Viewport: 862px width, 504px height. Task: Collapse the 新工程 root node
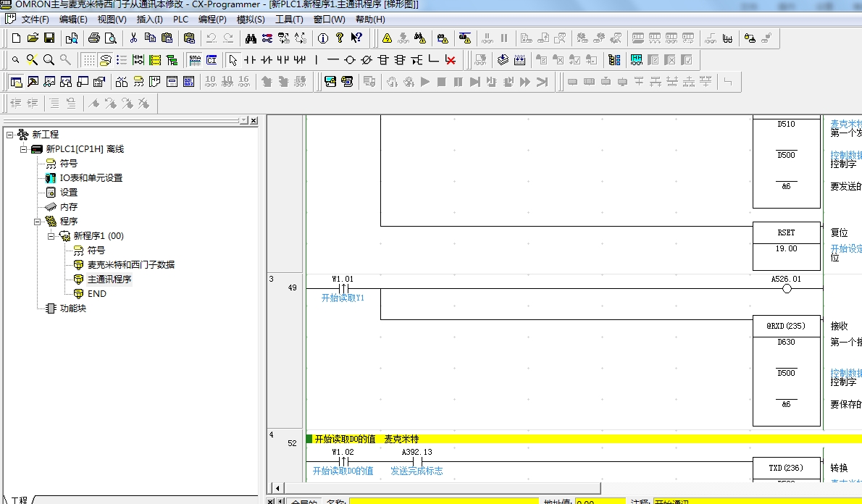(x=10, y=134)
